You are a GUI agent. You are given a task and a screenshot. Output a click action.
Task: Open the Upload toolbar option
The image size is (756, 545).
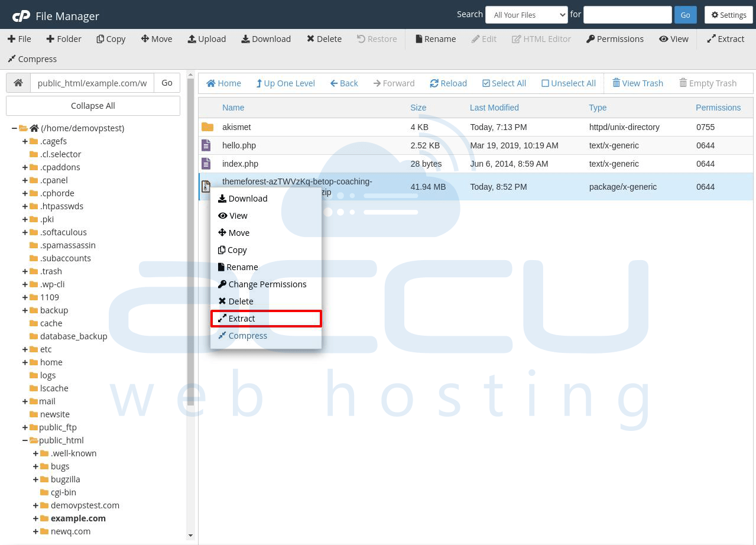pyautogui.click(x=207, y=39)
